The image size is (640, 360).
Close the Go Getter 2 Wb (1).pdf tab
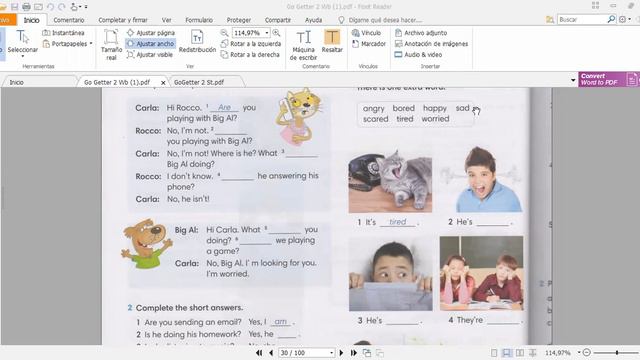pyautogui.click(x=163, y=82)
